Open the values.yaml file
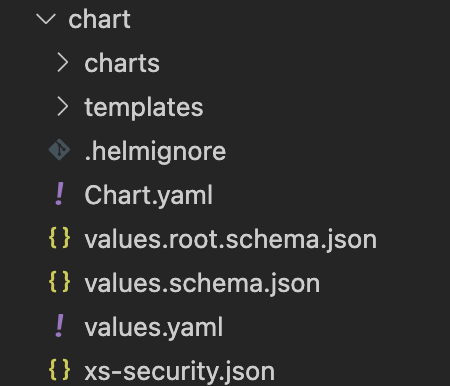The height and width of the screenshot is (386, 450). pos(154,328)
